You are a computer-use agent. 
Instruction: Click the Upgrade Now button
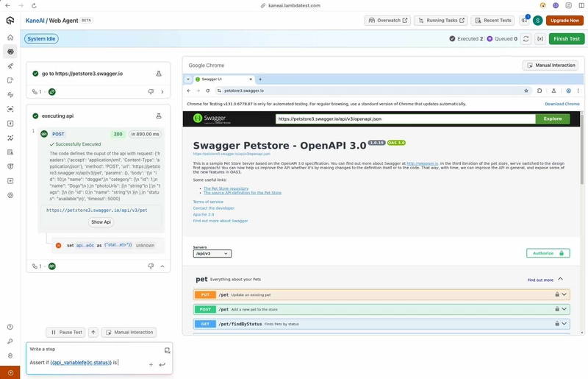(x=564, y=21)
